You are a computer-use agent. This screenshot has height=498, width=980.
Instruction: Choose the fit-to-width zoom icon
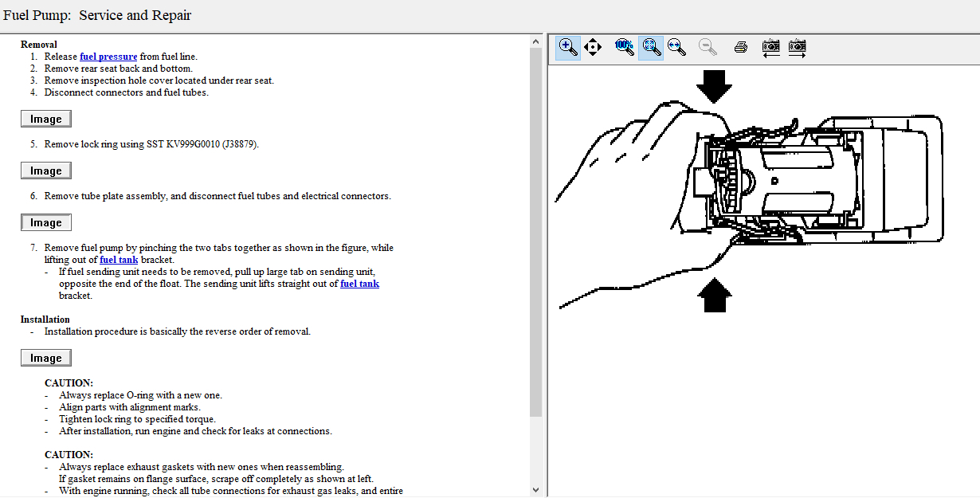point(677,47)
